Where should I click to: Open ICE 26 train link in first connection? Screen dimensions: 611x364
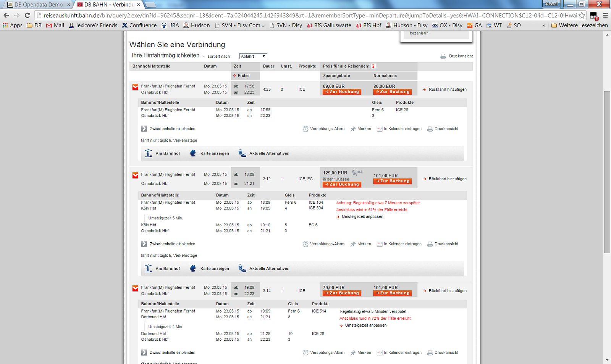[402, 110]
